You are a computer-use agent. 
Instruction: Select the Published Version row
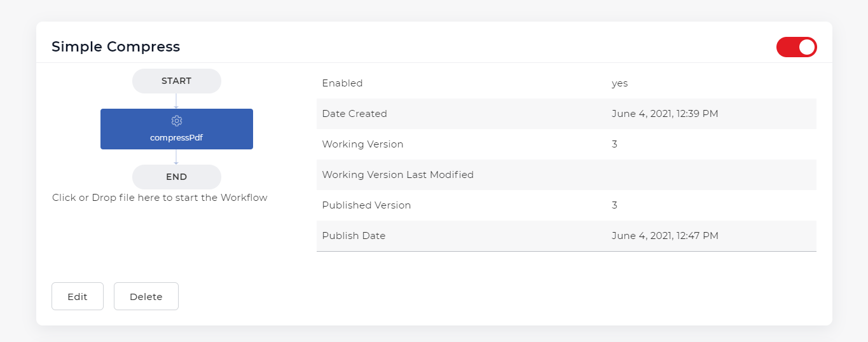[567, 205]
